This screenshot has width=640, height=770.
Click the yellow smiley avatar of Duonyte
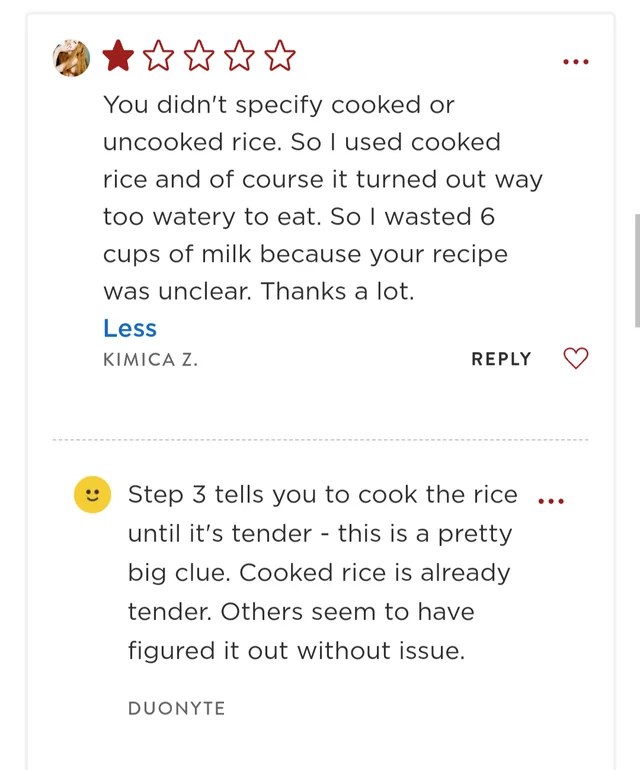click(92, 495)
